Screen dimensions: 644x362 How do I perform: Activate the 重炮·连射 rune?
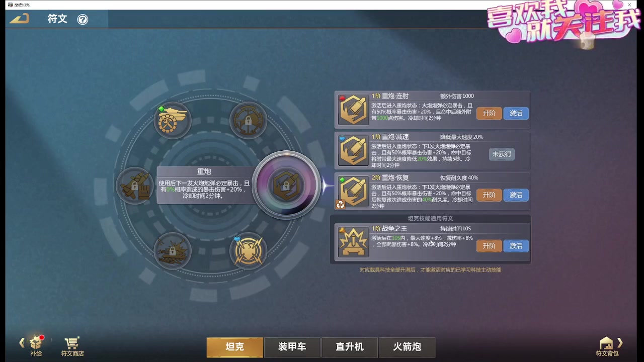[x=516, y=114]
